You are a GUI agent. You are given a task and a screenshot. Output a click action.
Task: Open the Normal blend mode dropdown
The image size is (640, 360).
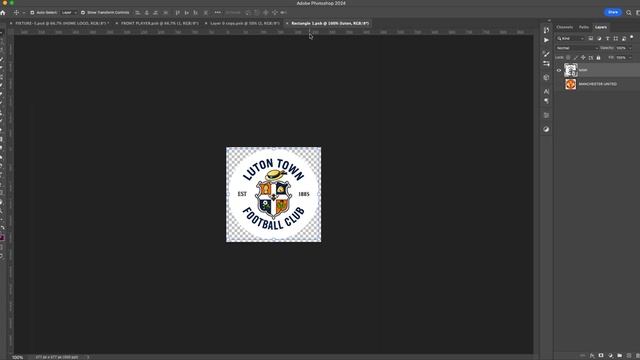pyautogui.click(x=577, y=48)
